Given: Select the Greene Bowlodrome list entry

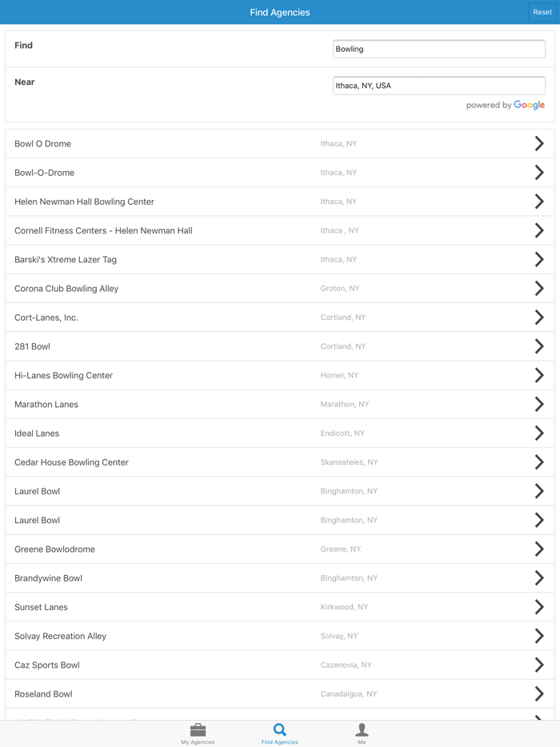Looking at the screenshot, I should coord(280,549).
